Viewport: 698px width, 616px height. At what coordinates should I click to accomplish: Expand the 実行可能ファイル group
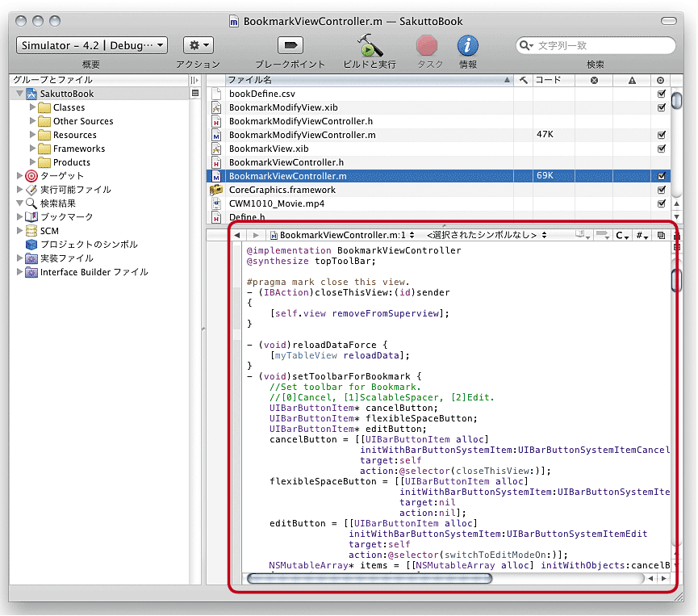point(19,189)
